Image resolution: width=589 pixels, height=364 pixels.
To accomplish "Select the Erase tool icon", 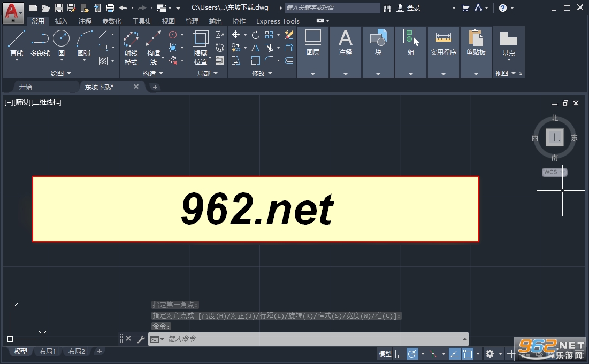I will tap(289, 35).
